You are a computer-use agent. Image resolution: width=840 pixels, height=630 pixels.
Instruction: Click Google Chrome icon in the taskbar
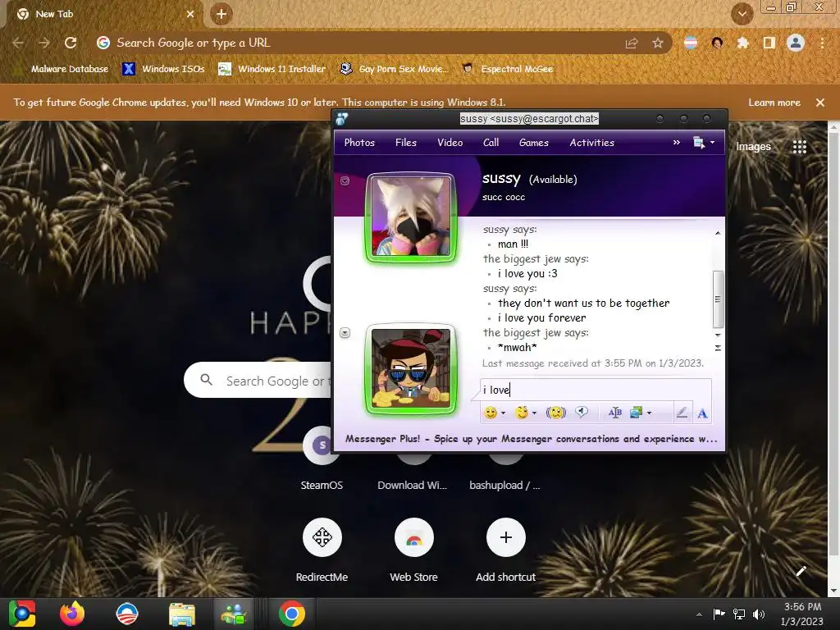tap(291, 614)
